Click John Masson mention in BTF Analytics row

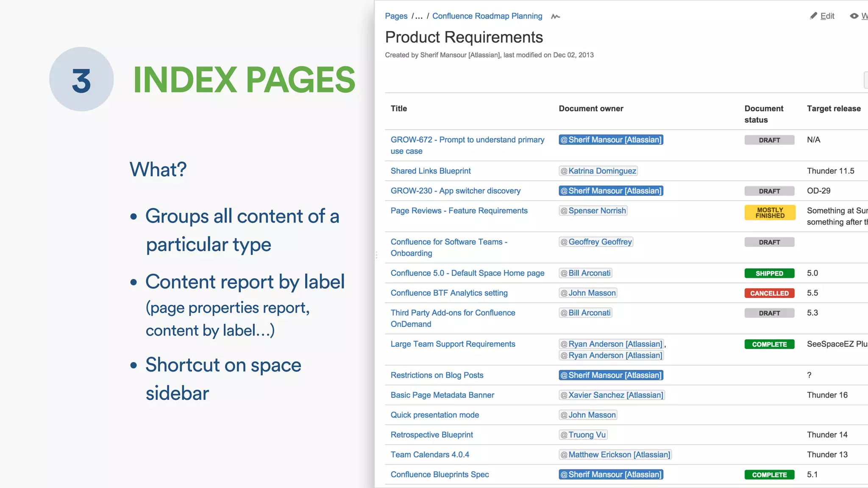pyautogui.click(x=588, y=293)
